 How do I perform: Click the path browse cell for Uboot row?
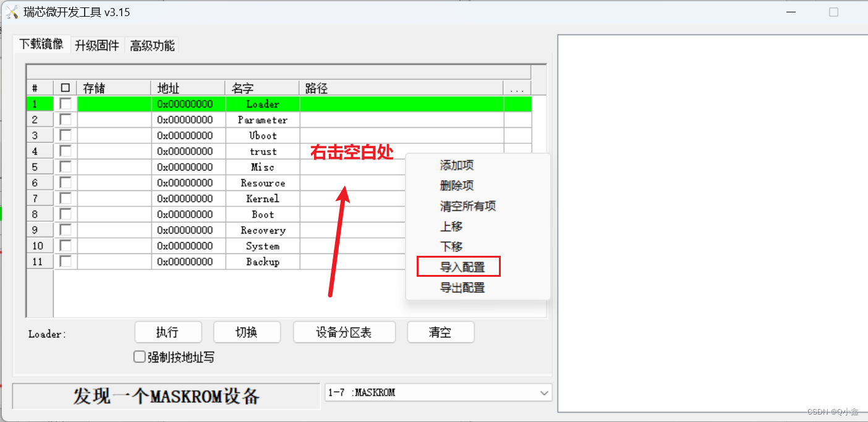coord(517,135)
